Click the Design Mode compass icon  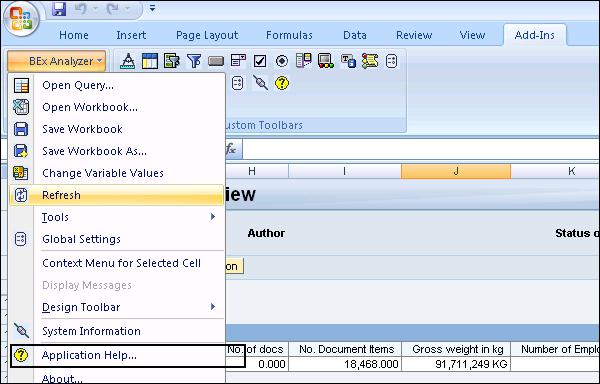[127, 61]
